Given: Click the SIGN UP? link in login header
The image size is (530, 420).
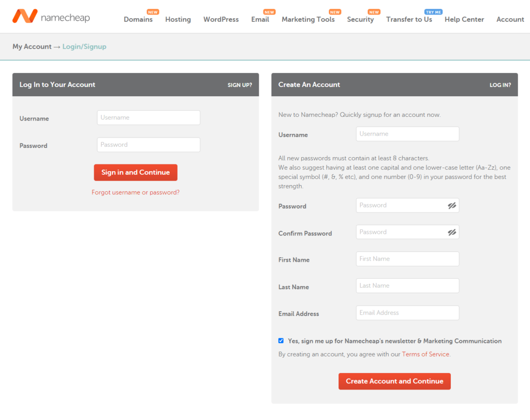Looking at the screenshot, I should (240, 85).
